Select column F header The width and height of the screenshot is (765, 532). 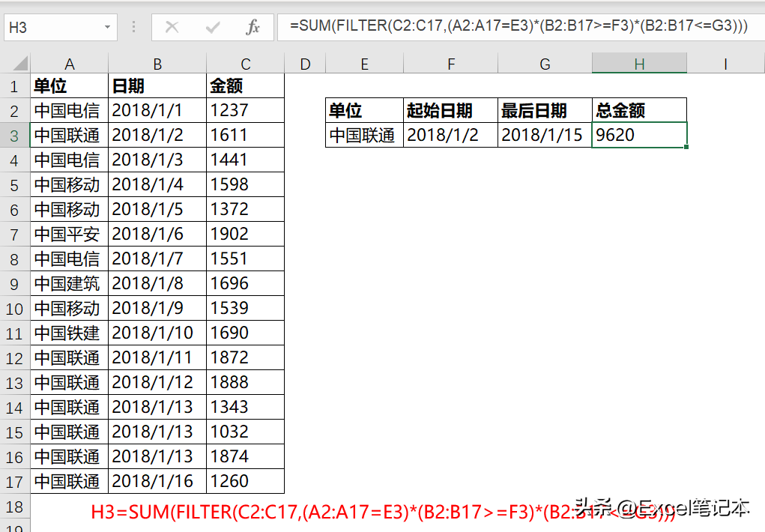(451, 64)
